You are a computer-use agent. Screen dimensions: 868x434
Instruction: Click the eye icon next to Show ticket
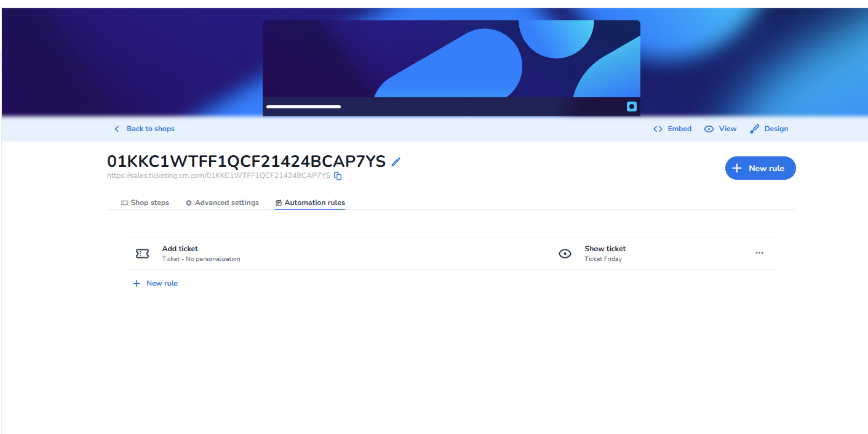(x=565, y=254)
